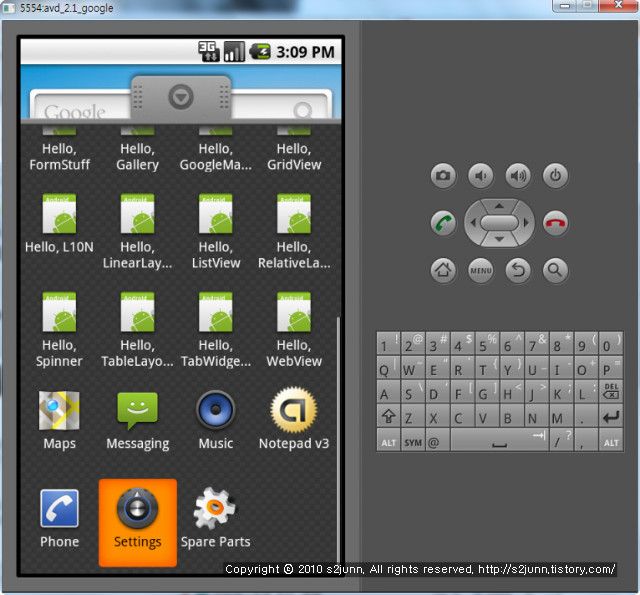Click the green call button
The image size is (640, 595).
tap(443, 223)
